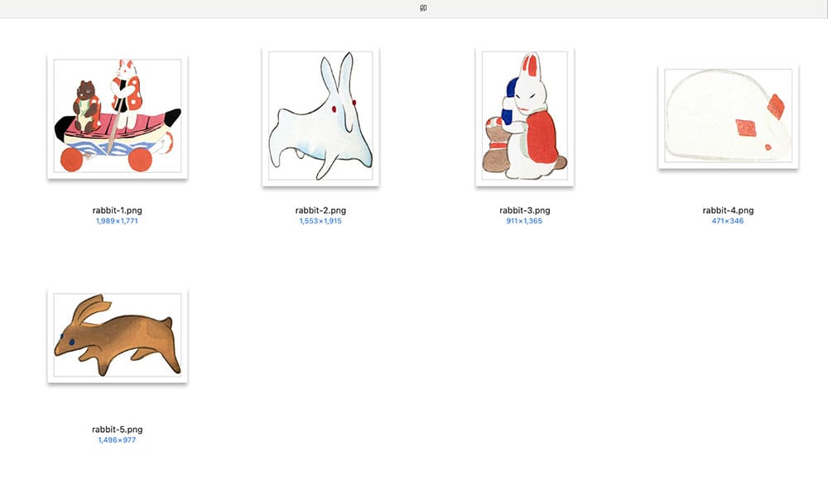This screenshot has height=504, width=828.
Task: Select the brown running rabbit-5.png thumbnail
Action: [x=117, y=335]
